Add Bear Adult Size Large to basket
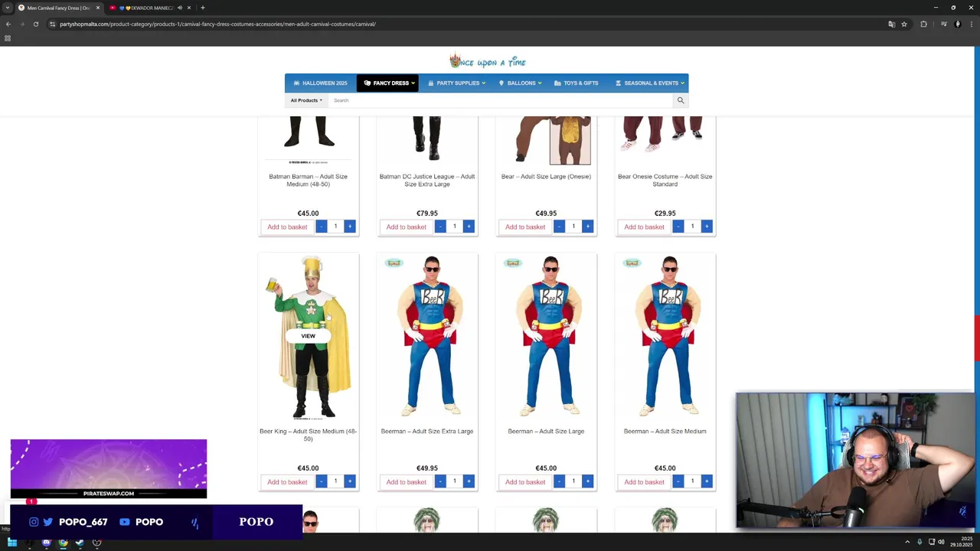Screen dimensions: 980x551 [x=525, y=227]
